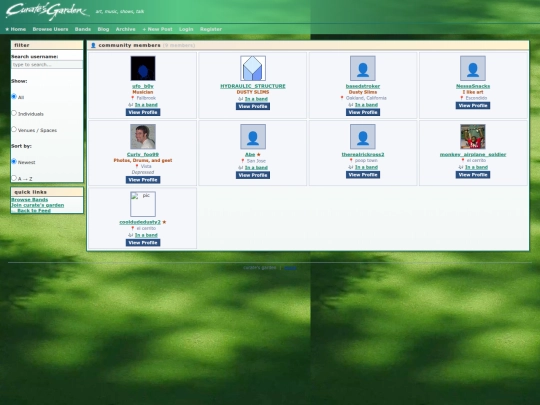Open the cooldudedusty2 username link
The height and width of the screenshot is (405, 540).
click(140, 222)
